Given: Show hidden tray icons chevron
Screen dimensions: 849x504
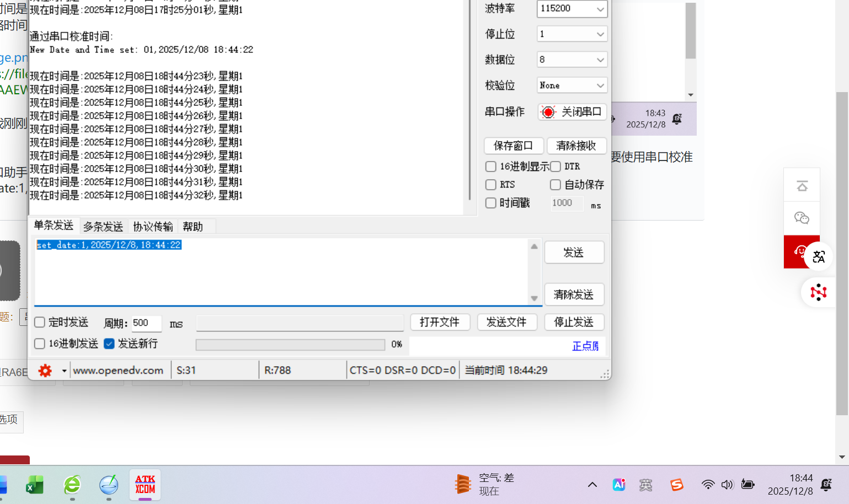Looking at the screenshot, I should tap(592, 485).
